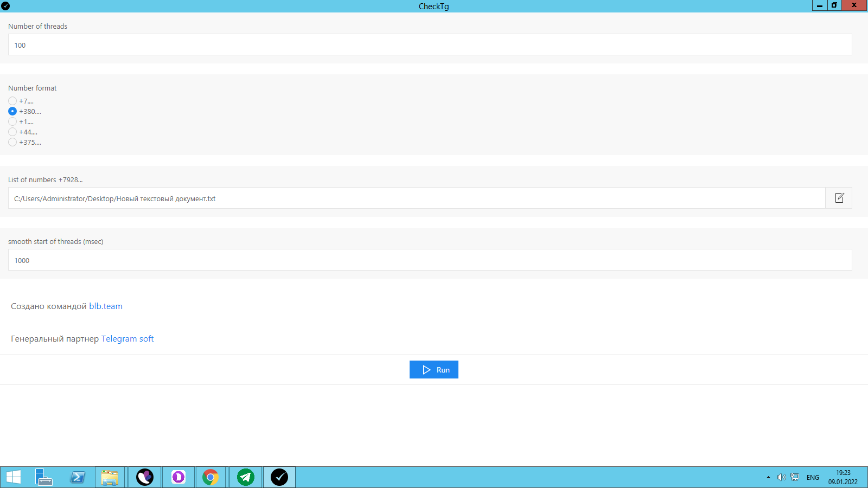Choose the +1 number format
Image resolution: width=868 pixels, height=488 pixels.
coord(12,121)
